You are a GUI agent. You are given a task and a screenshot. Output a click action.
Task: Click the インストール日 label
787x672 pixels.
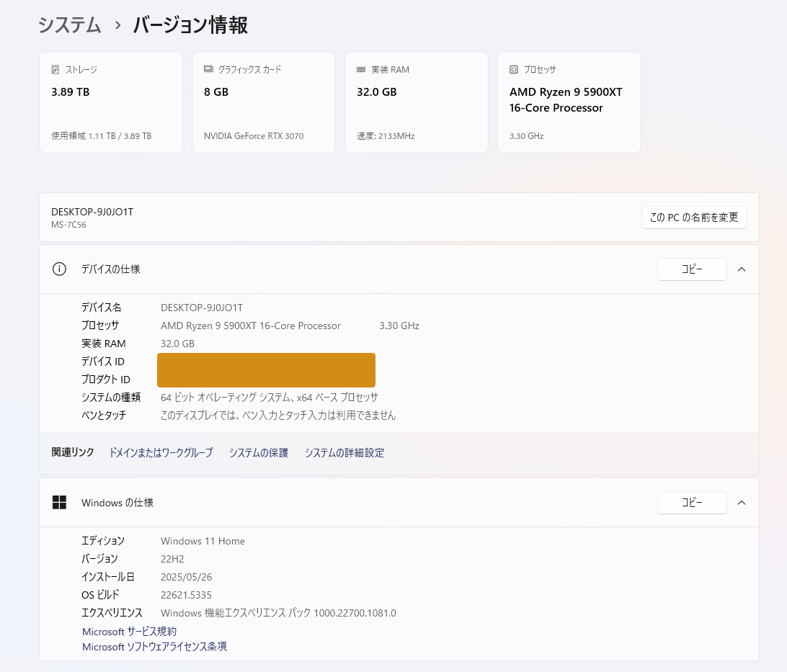coord(108,577)
